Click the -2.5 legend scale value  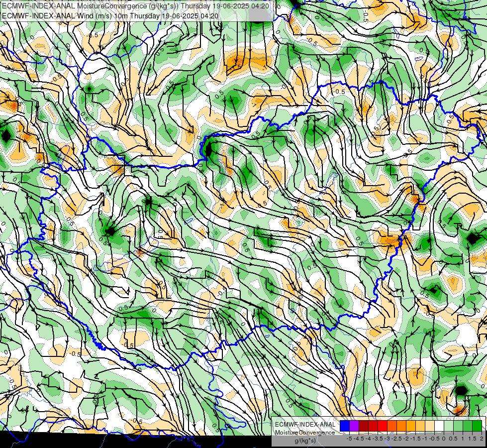tap(396, 439)
